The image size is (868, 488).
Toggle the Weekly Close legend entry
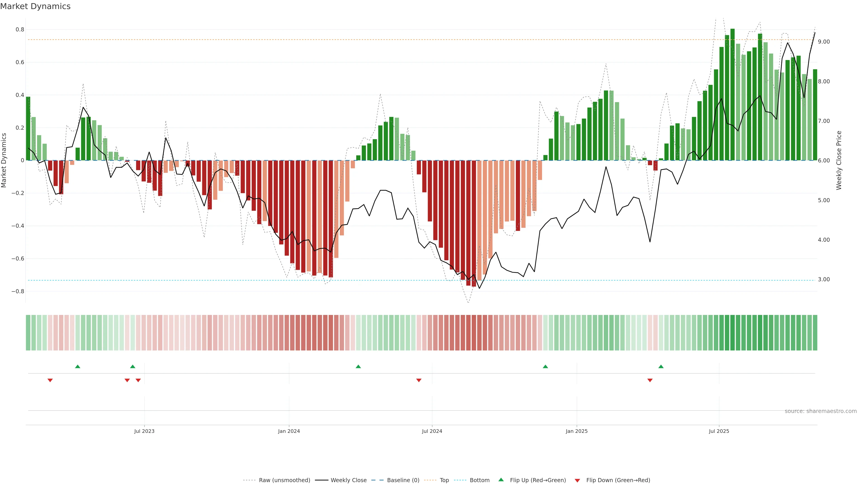[x=348, y=480]
